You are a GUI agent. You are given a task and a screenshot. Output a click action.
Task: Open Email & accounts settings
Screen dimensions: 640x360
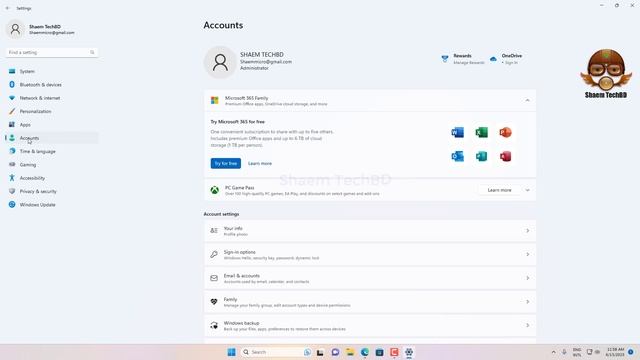(x=370, y=278)
